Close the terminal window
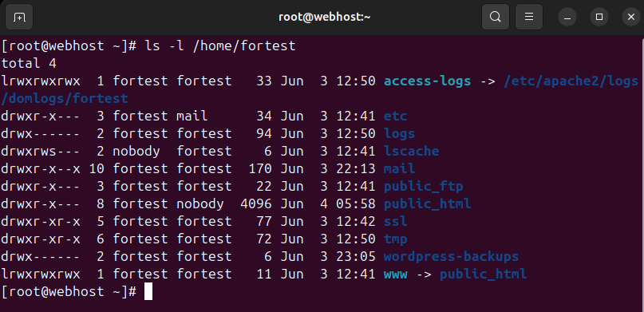644x312 pixels. (631, 18)
